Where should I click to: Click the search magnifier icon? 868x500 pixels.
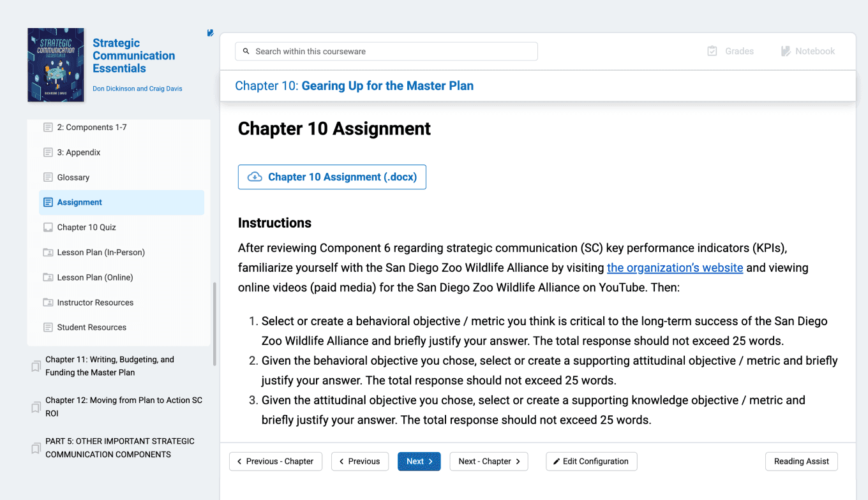point(246,52)
